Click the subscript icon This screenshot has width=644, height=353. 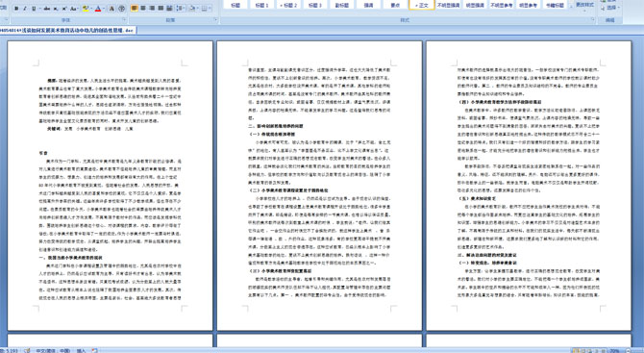[x=56, y=9]
